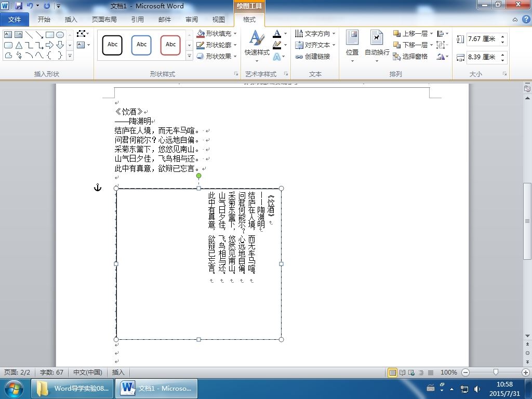Pick the straight line shape

pyautogui.click(x=29, y=35)
